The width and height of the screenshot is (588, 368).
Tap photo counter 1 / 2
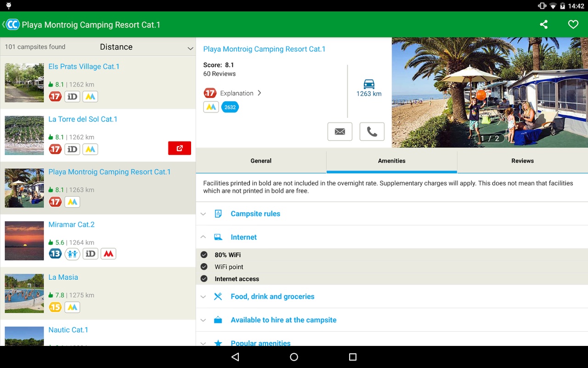pos(490,138)
